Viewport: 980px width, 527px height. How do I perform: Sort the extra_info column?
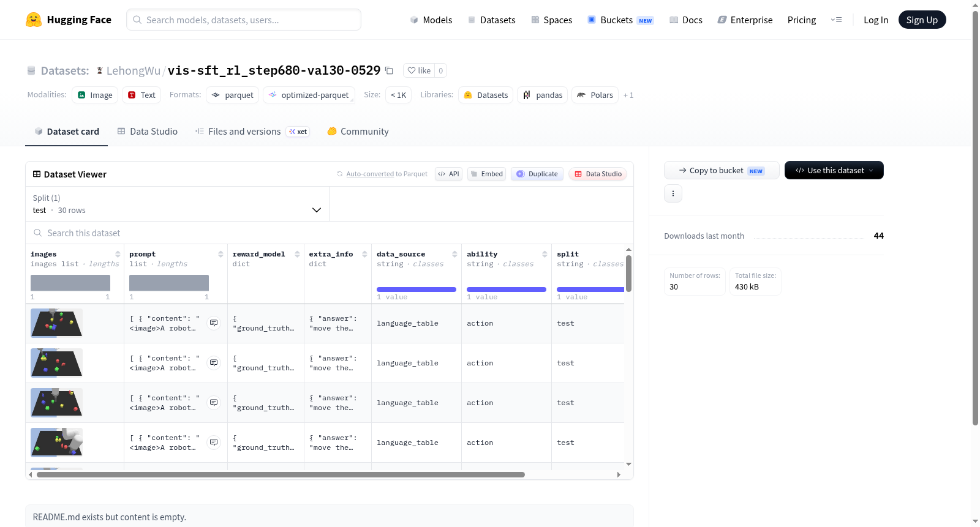point(364,254)
